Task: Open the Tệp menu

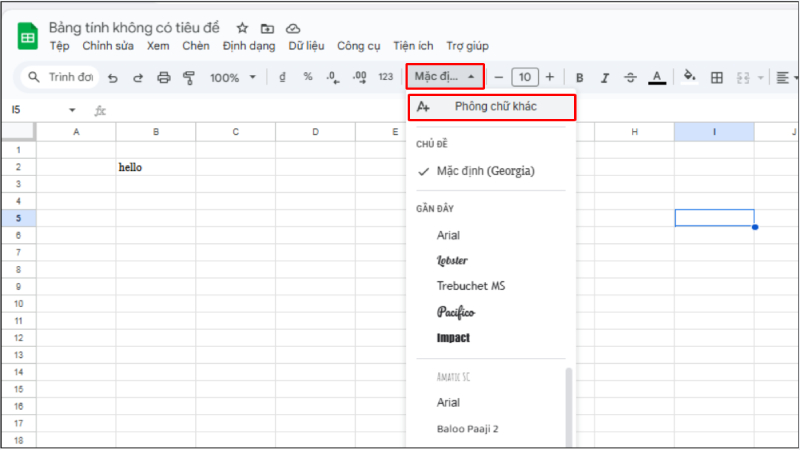Action: (60, 46)
